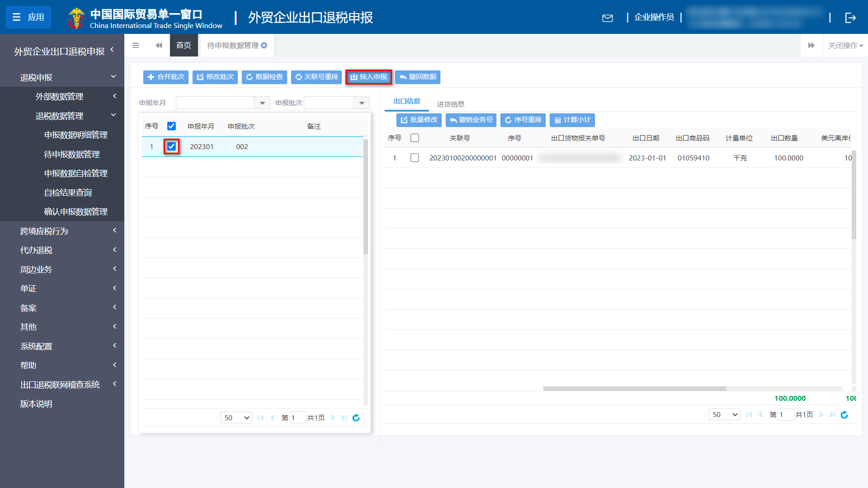Select 确认申报数据管理 in sidebar menu

[x=75, y=211]
